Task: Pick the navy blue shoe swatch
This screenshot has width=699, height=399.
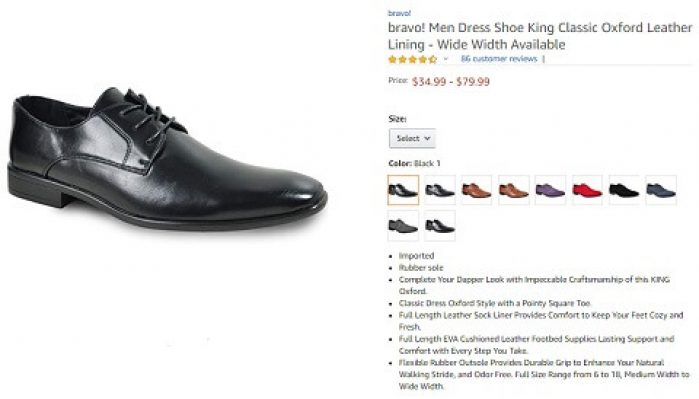Action: coord(661,190)
